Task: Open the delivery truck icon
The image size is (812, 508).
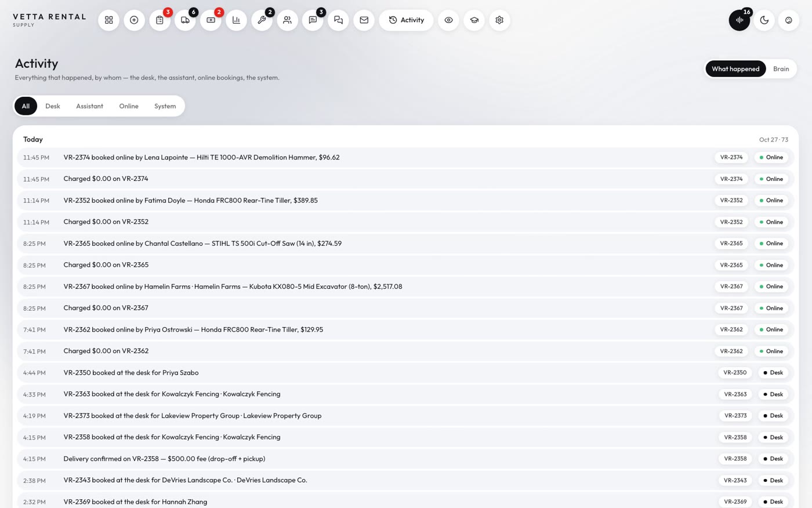Action: click(185, 20)
